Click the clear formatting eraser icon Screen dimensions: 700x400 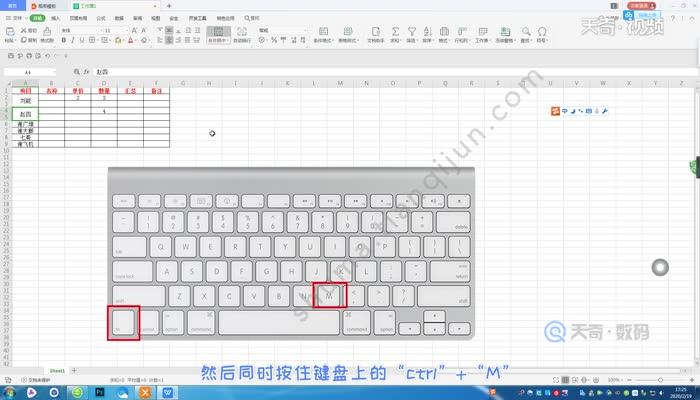tap(144, 40)
